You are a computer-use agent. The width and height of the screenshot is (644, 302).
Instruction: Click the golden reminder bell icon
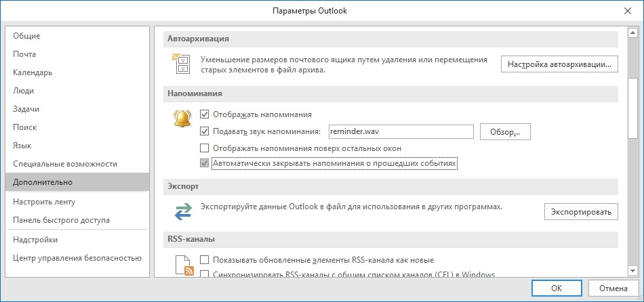[x=181, y=119]
